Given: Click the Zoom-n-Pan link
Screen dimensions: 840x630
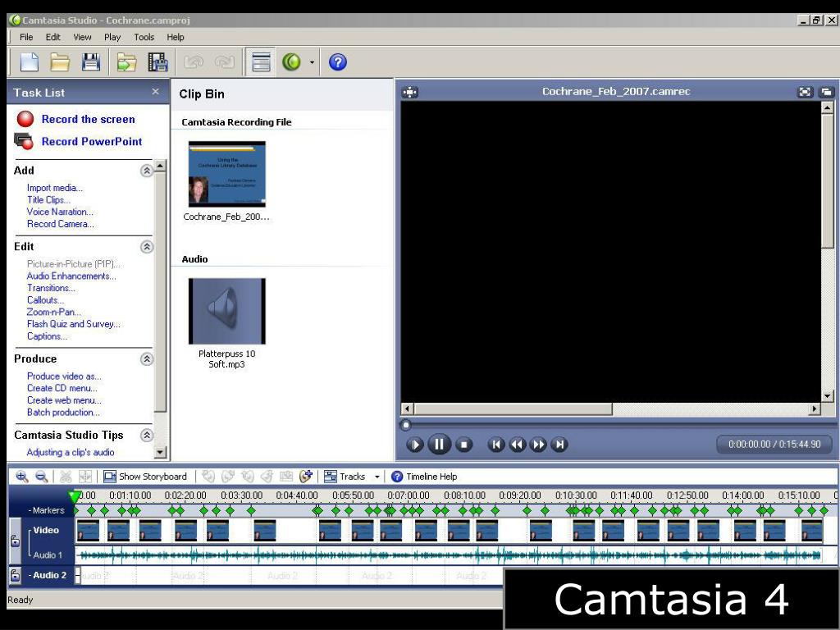Looking at the screenshot, I should point(53,312).
